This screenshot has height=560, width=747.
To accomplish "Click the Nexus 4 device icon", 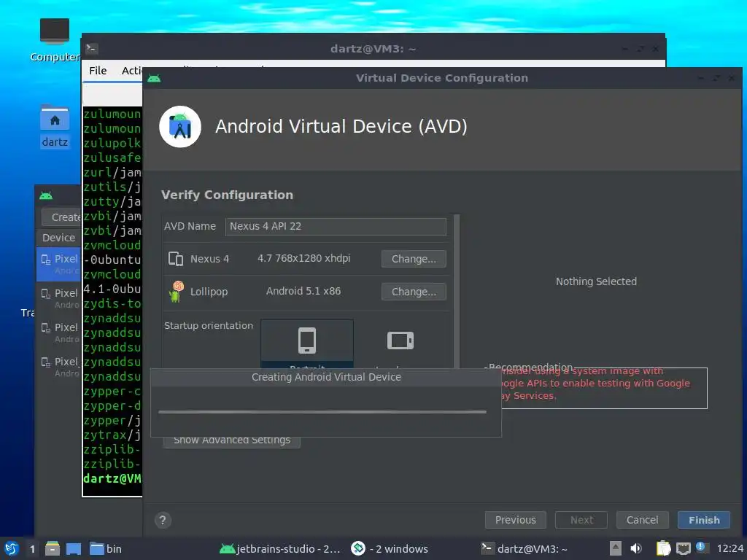I will (x=176, y=259).
